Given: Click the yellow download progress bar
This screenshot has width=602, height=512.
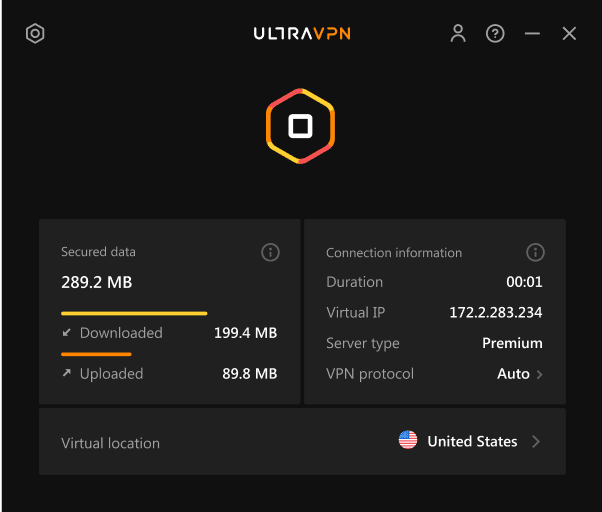Looking at the screenshot, I should pos(134,313).
